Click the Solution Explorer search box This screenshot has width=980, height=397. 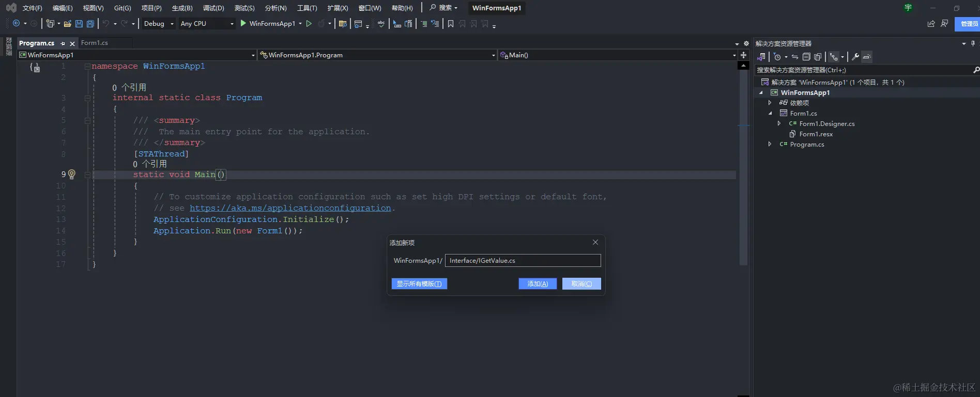pyautogui.click(x=867, y=70)
